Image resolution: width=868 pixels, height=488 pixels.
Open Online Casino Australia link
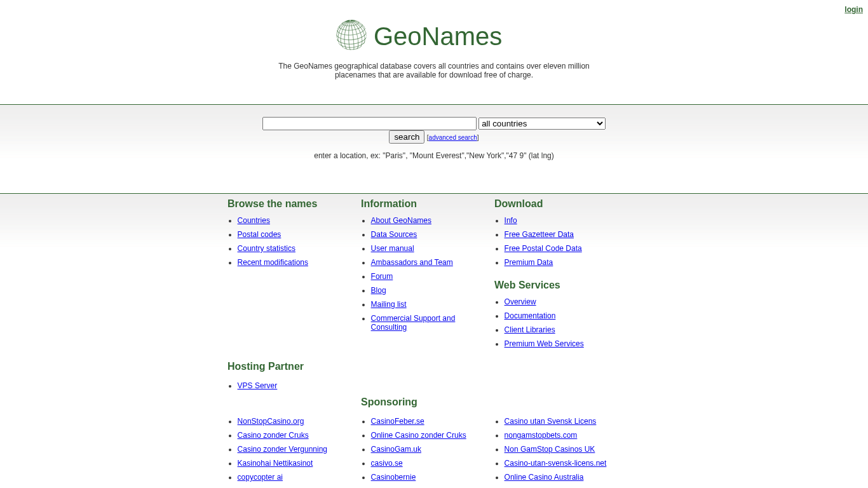[x=544, y=477]
